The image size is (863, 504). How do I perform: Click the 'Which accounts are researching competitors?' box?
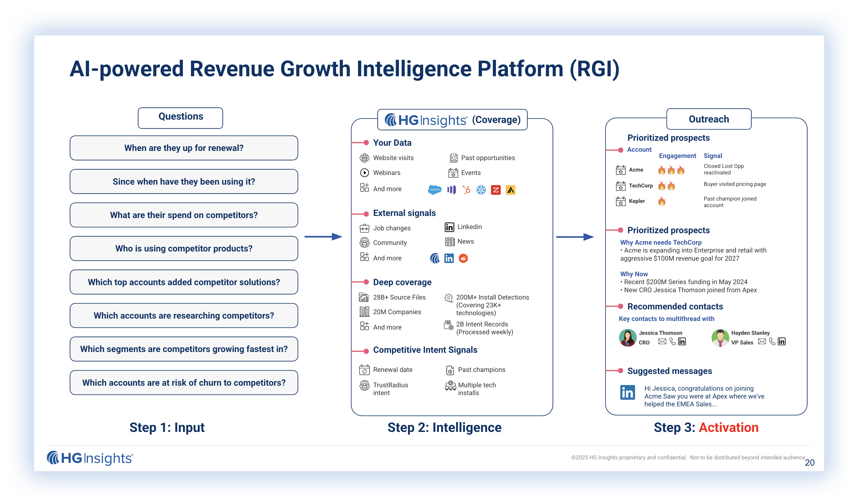tap(184, 315)
